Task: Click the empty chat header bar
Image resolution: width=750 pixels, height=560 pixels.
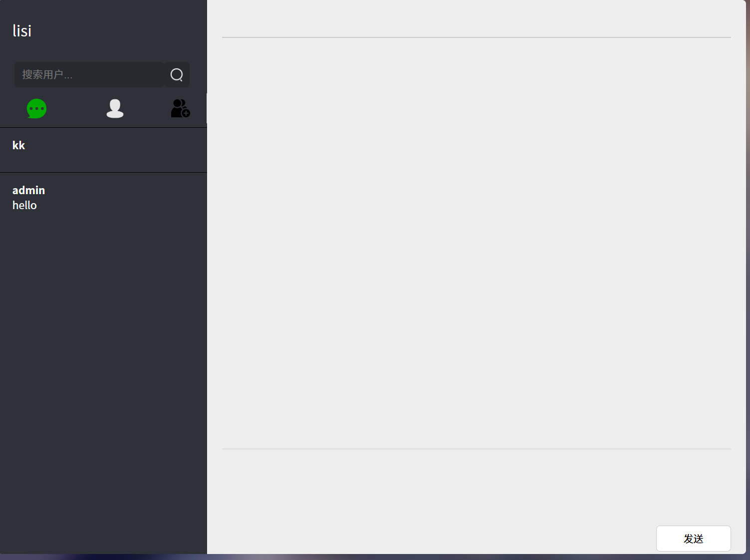Action: click(x=477, y=18)
